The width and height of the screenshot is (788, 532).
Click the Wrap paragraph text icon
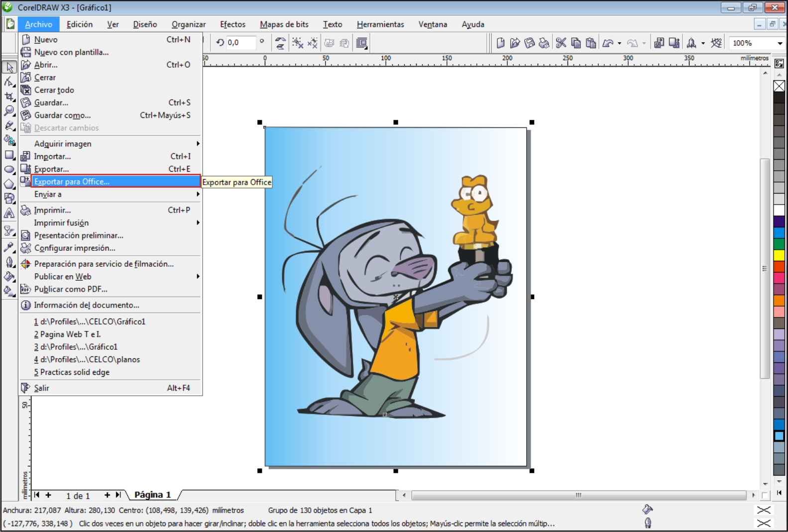362,43
